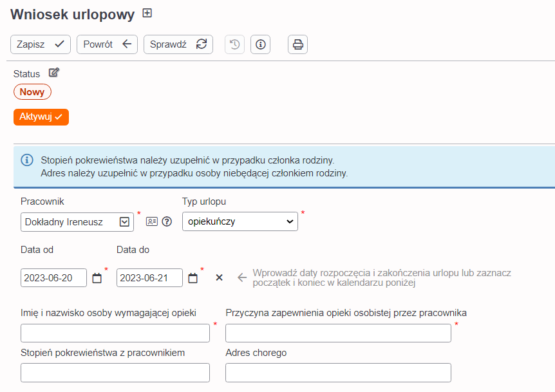555x392 pixels.
Task: Select the Stopień pokrewieństwa z pracownikiem field
Action: click(115, 373)
